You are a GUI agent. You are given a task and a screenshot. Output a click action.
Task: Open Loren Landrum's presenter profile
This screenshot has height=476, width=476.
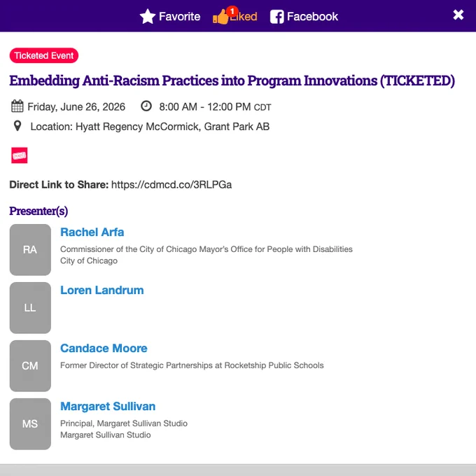click(x=102, y=290)
